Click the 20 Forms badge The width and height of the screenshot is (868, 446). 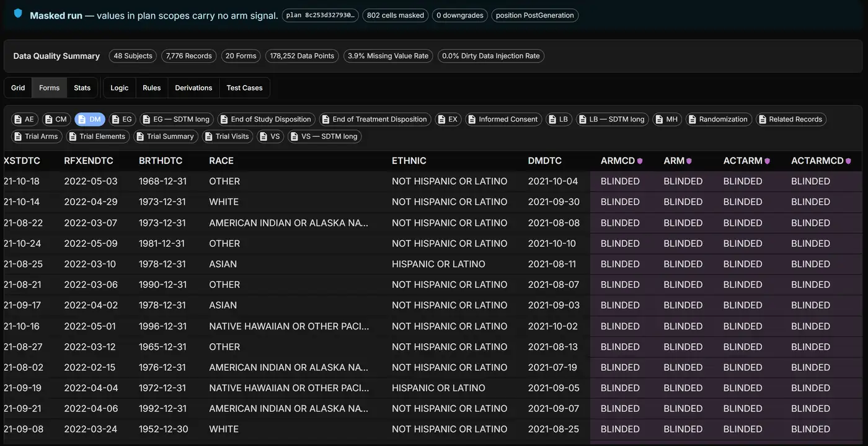coord(241,56)
